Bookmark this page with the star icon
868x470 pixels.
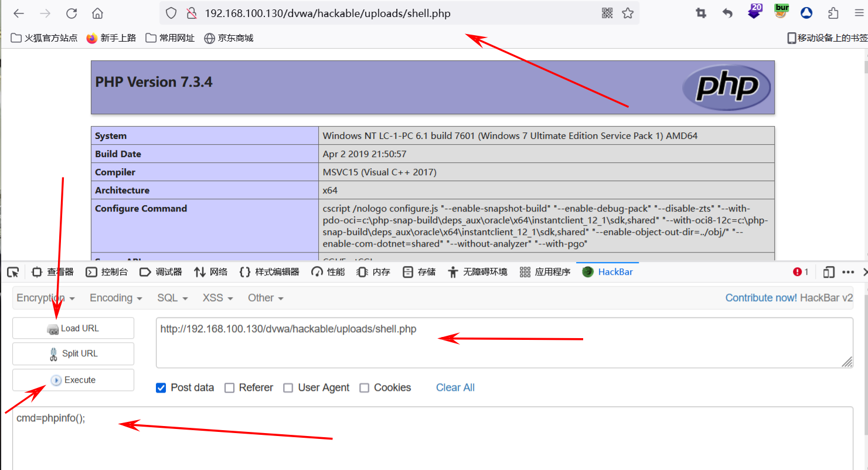(x=628, y=13)
